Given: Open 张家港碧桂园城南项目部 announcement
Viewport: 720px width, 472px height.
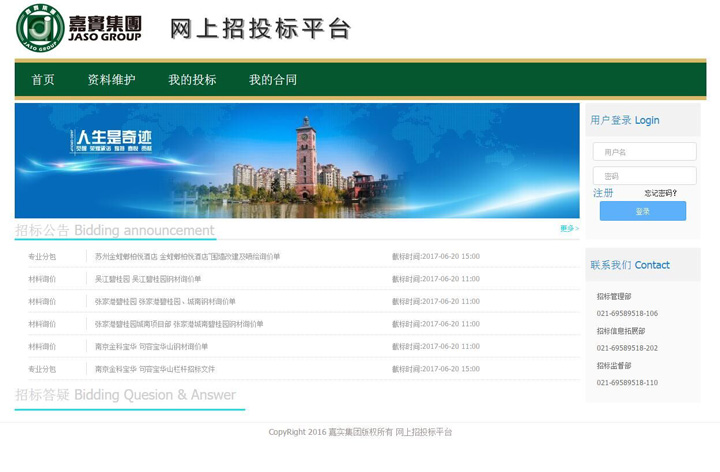Looking at the screenshot, I should 179,324.
